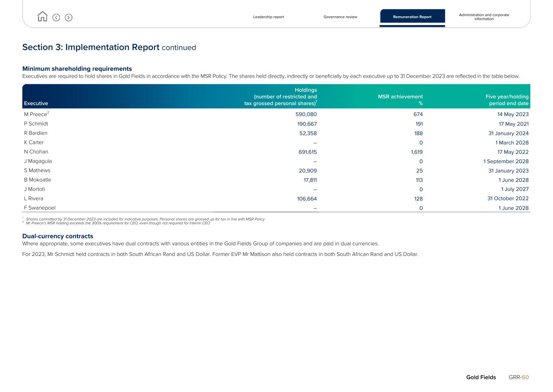Go to previous page with left arrow
The image size is (553, 392).
tap(56, 17)
